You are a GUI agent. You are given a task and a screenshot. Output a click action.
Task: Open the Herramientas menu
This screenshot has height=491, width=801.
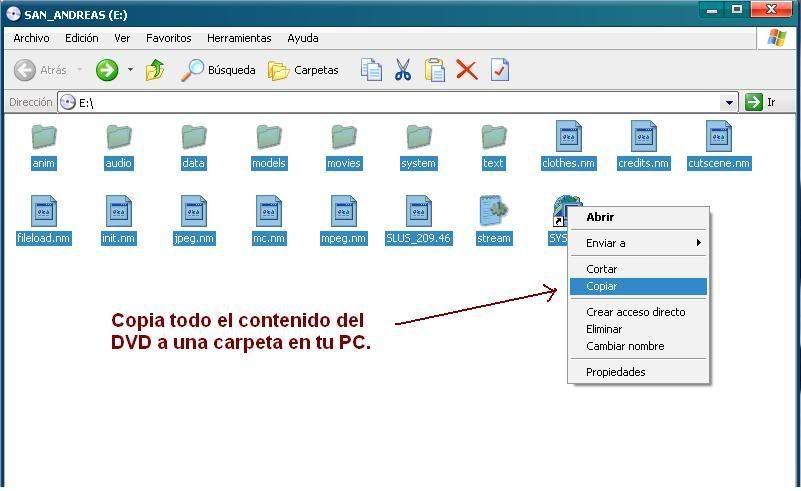tap(239, 38)
